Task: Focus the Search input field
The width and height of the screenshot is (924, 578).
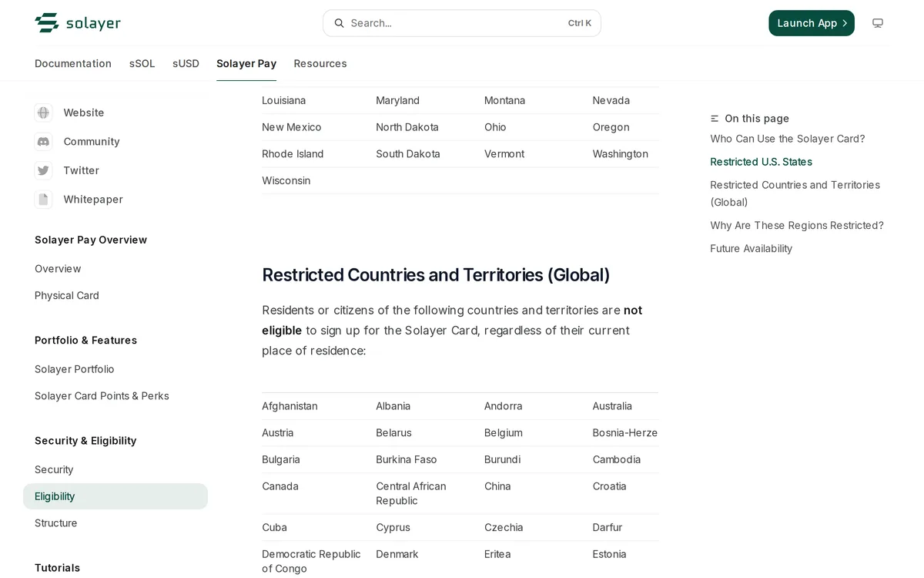Action: (462, 23)
